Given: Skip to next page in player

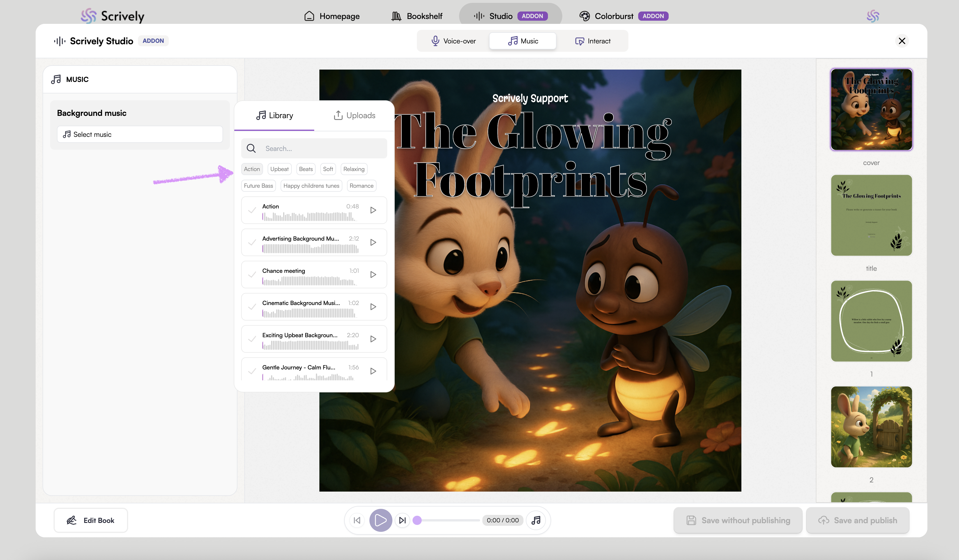Looking at the screenshot, I should coord(402,520).
